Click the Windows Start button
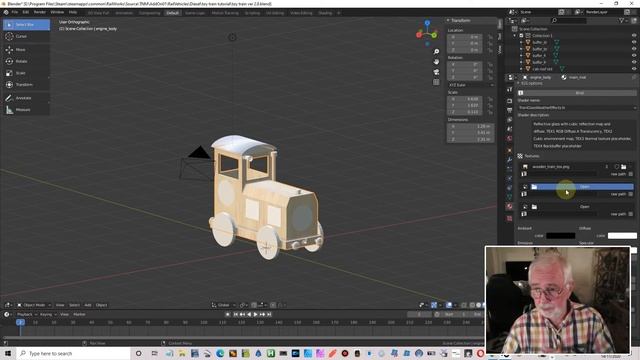The width and height of the screenshot is (640, 360). [8, 353]
